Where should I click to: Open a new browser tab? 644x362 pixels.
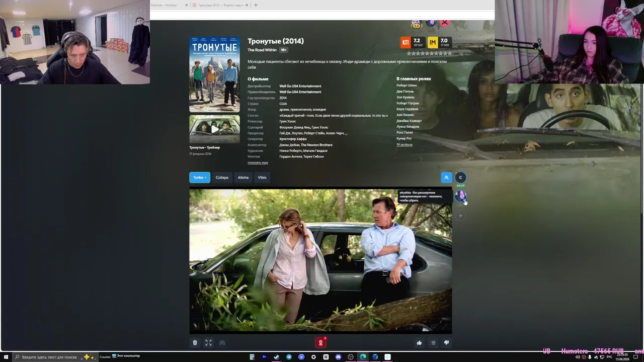[256, 5]
